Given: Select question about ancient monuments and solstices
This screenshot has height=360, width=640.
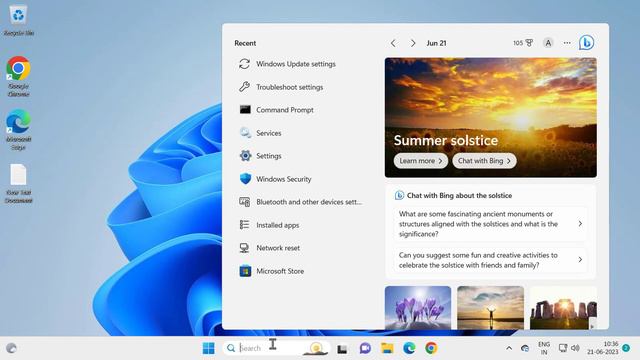Looking at the screenshot, I should click(x=490, y=224).
